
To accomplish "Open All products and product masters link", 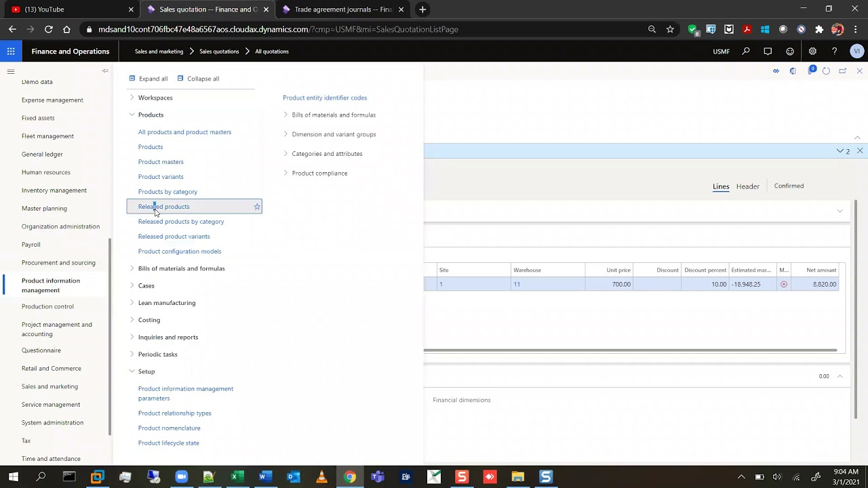I will [184, 132].
